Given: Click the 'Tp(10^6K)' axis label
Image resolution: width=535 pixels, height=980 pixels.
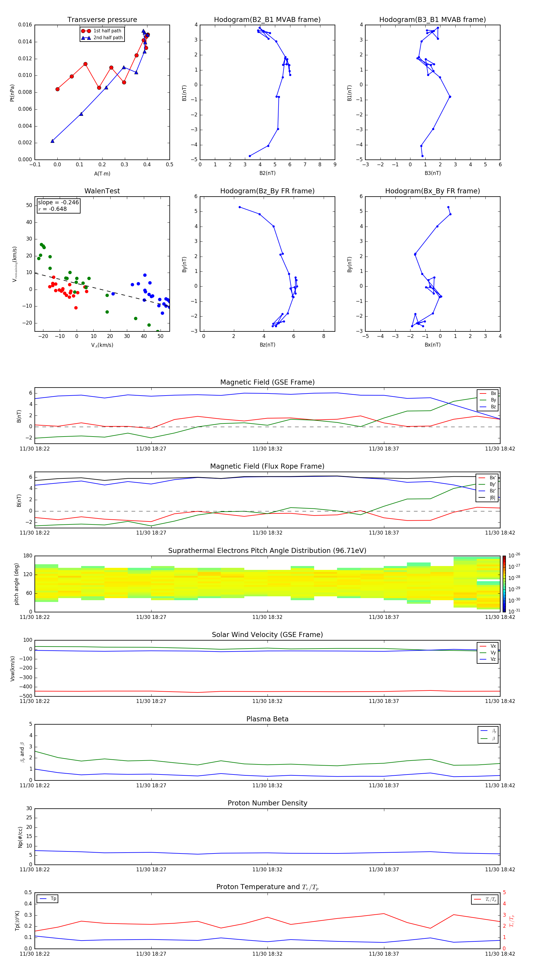Looking at the screenshot, I should tap(17, 921).
